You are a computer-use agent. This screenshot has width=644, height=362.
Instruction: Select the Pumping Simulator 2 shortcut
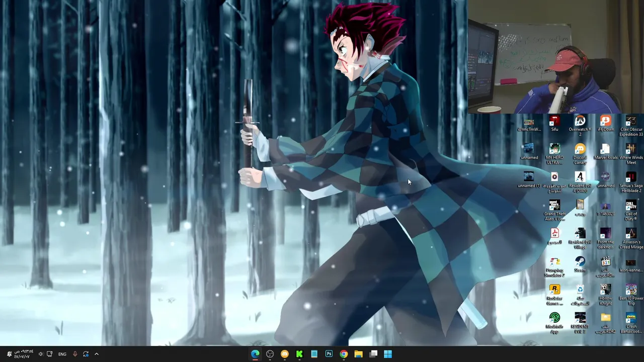[554, 266]
